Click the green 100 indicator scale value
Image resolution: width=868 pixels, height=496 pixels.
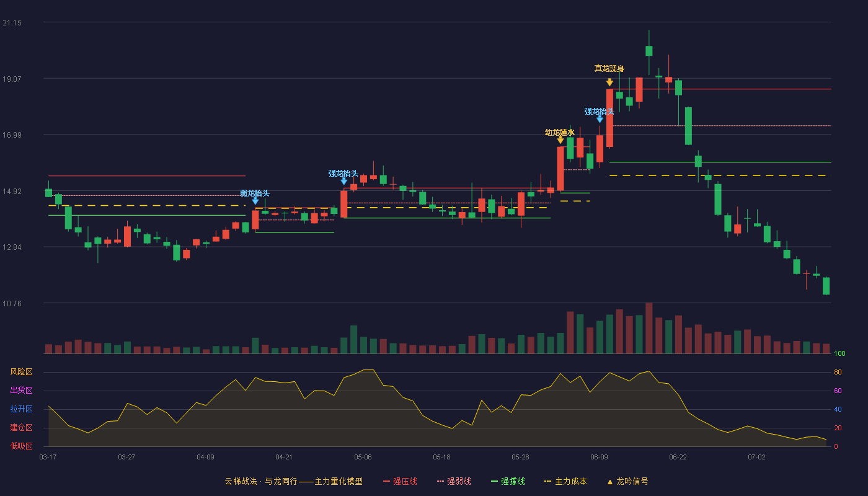point(839,354)
